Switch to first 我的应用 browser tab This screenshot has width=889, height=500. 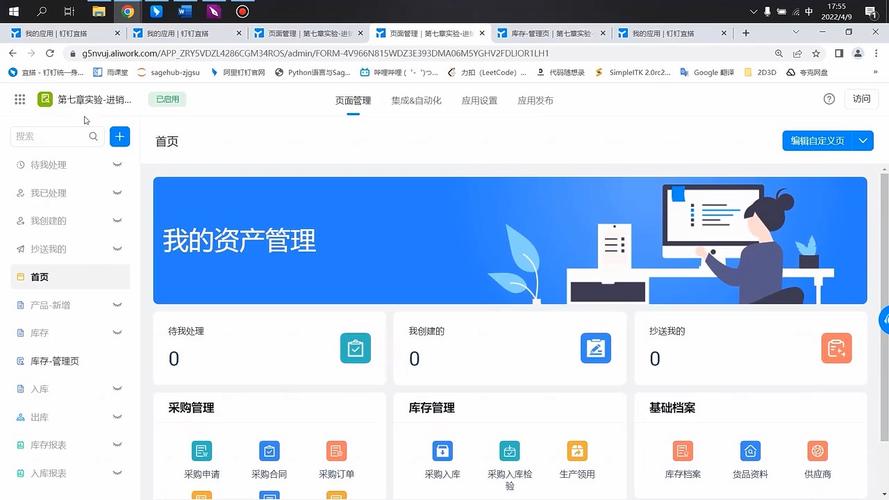tap(65, 33)
